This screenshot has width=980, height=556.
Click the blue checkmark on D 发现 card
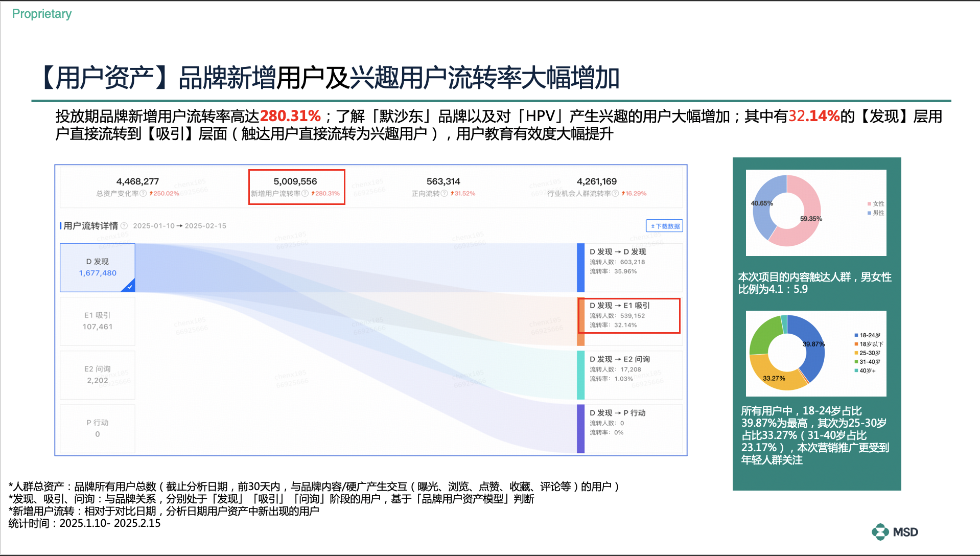click(x=129, y=287)
